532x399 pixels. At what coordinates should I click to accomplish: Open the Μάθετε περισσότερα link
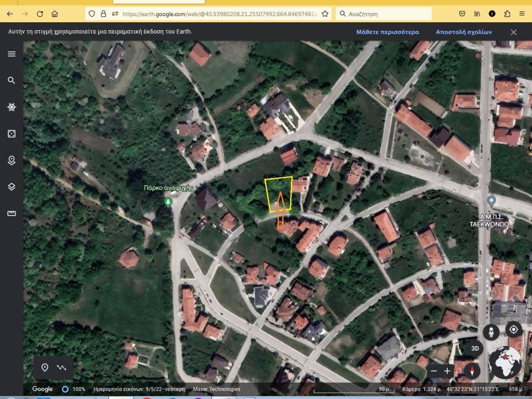[387, 32]
